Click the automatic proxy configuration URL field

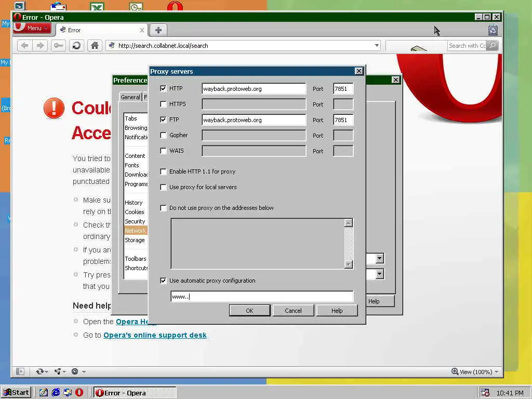262,297
